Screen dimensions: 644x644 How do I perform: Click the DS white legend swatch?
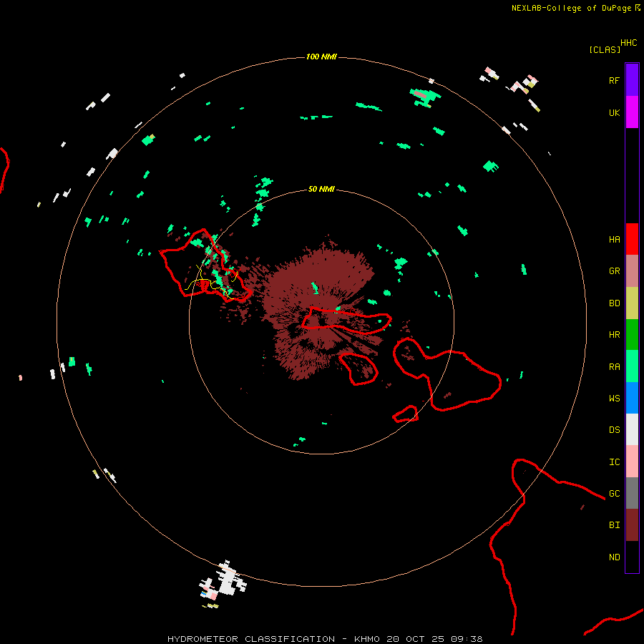632,429
